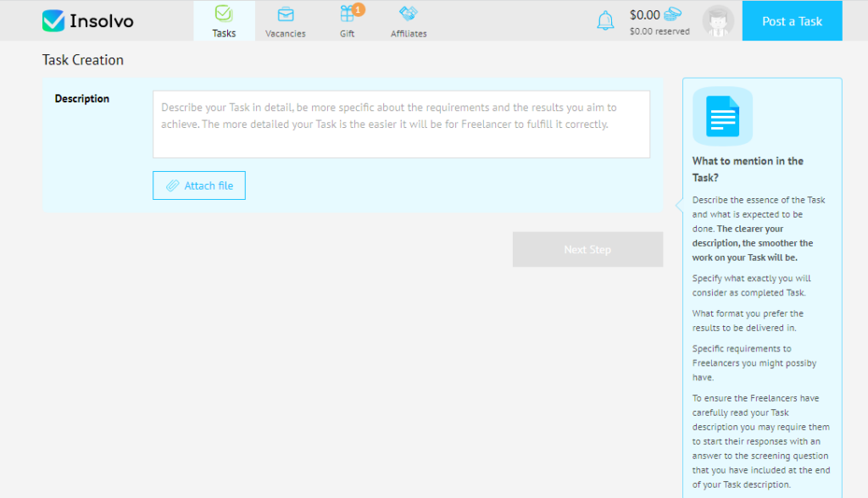Click the Vacancies envelope icon
The width and height of the screenshot is (868, 498).
[285, 14]
